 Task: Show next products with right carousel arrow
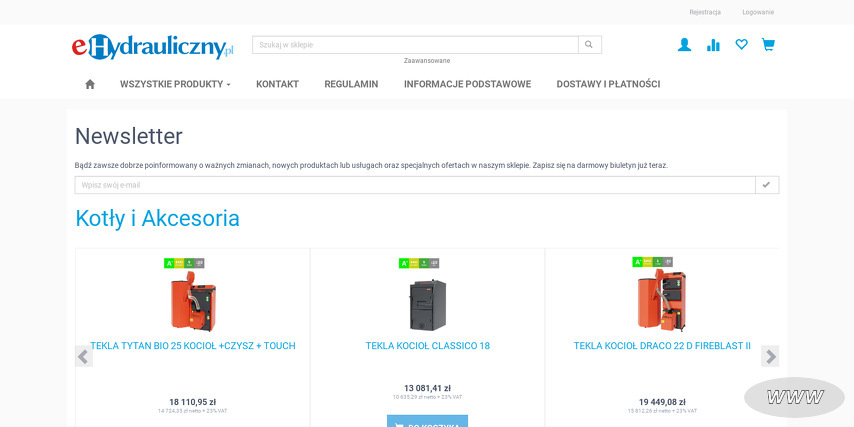[x=770, y=357]
